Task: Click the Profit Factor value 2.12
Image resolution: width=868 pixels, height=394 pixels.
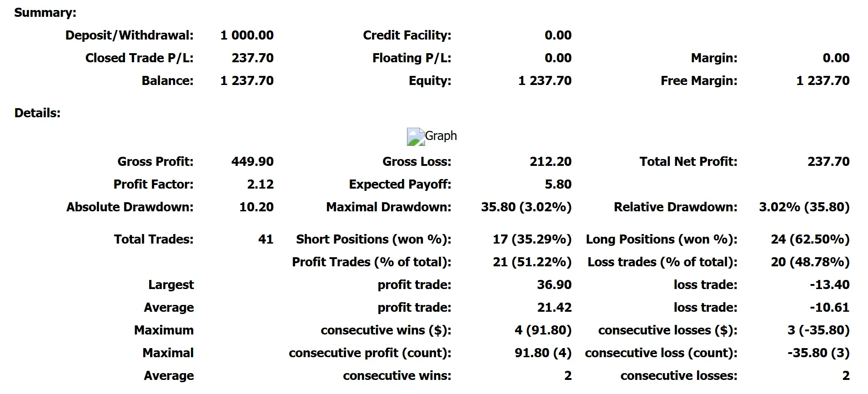Action: click(x=261, y=185)
